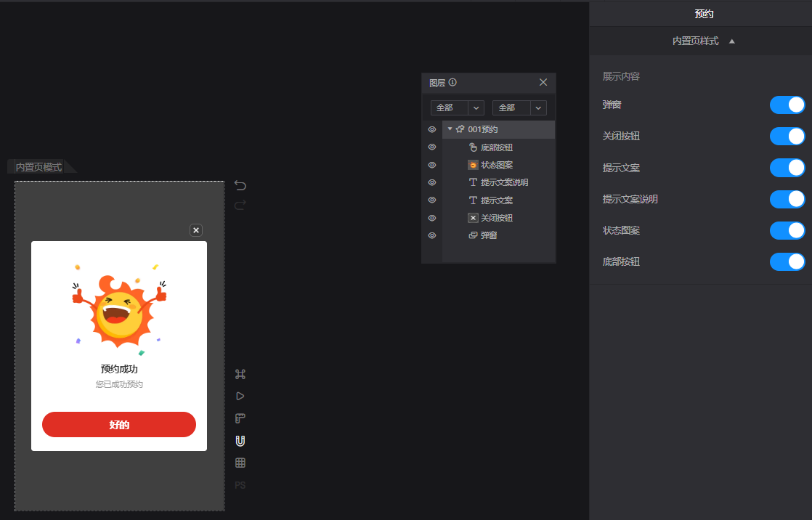
Task: Click the 预约成功 title text
Action: point(119,369)
